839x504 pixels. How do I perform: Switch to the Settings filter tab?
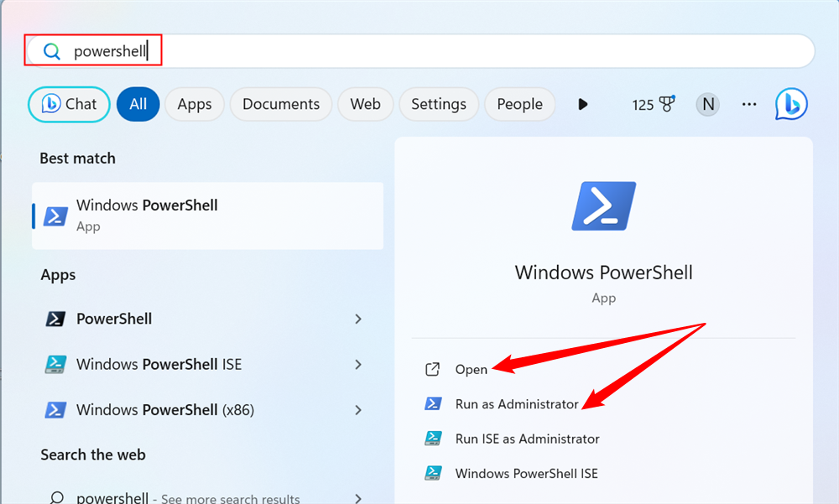[439, 104]
